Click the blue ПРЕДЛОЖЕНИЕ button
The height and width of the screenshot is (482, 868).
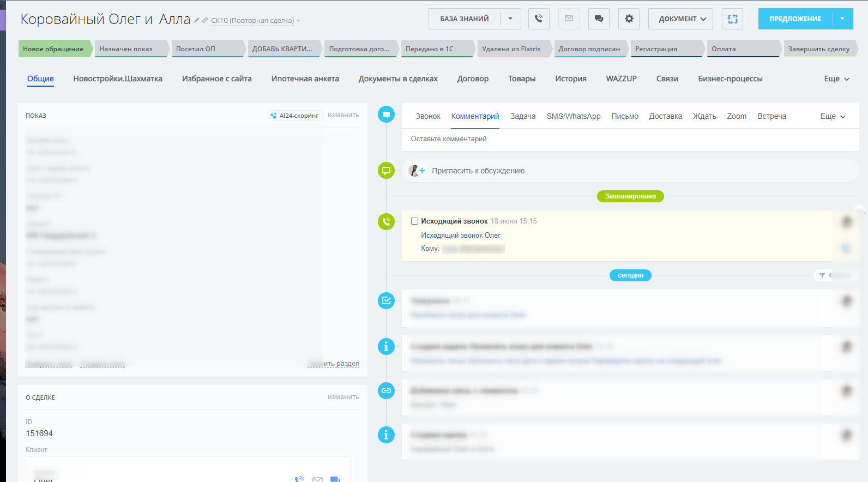pyautogui.click(x=795, y=19)
